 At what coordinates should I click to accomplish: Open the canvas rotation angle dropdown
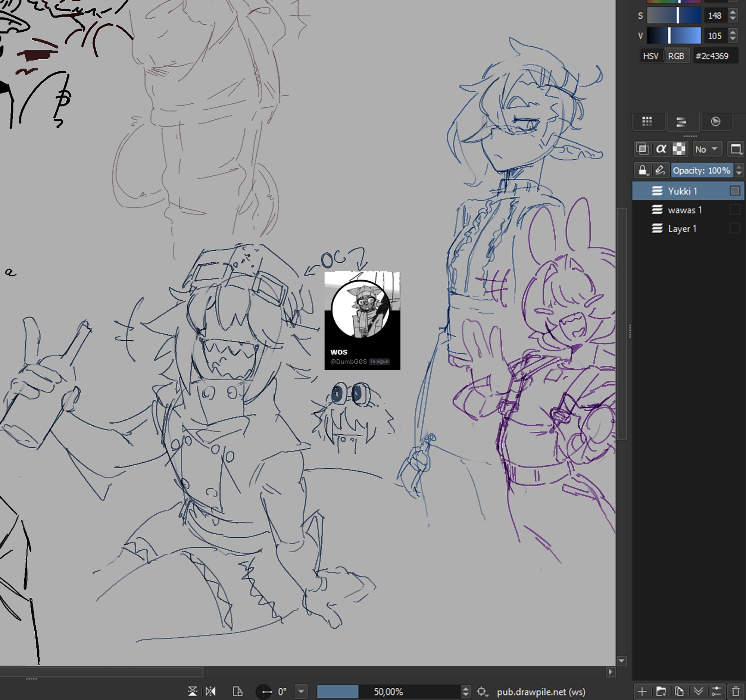point(301,691)
